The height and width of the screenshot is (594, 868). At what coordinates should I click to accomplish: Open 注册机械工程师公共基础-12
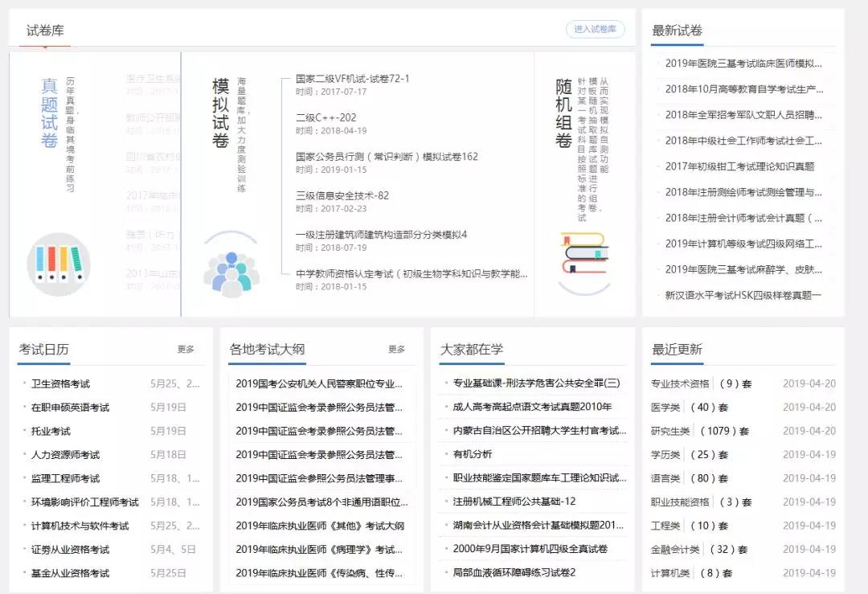pyautogui.click(x=514, y=502)
